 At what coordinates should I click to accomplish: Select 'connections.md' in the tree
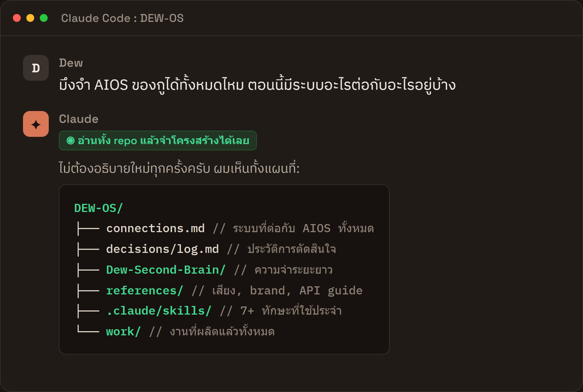point(156,228)
